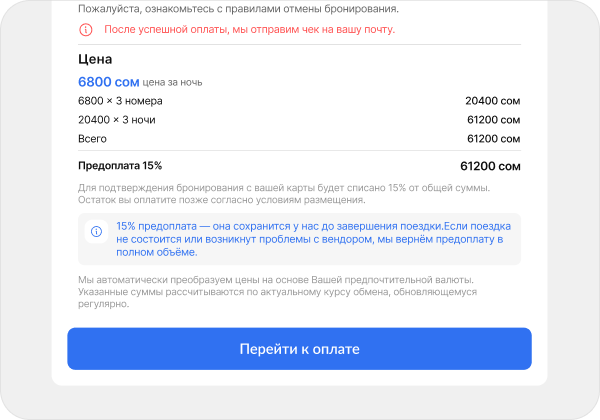
Task: Select the red receipt notice text
Action: (x=249, y=30)
